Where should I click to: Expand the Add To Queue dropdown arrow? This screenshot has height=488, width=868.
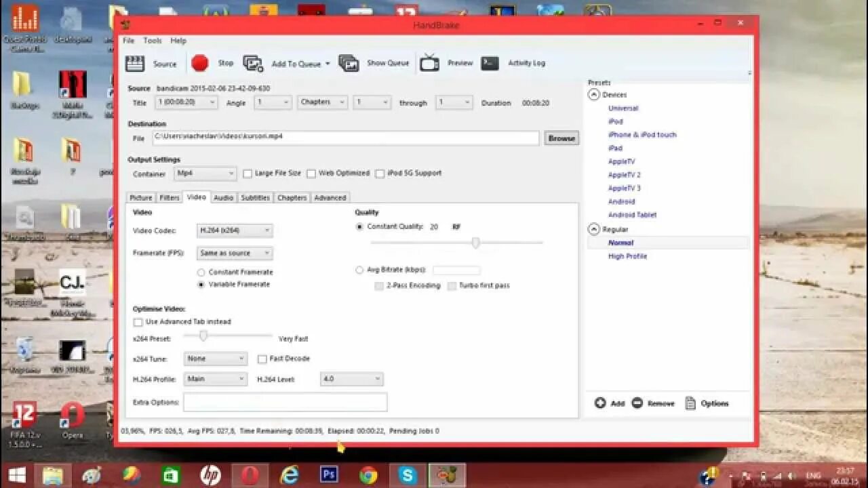[x=328, y=64]
